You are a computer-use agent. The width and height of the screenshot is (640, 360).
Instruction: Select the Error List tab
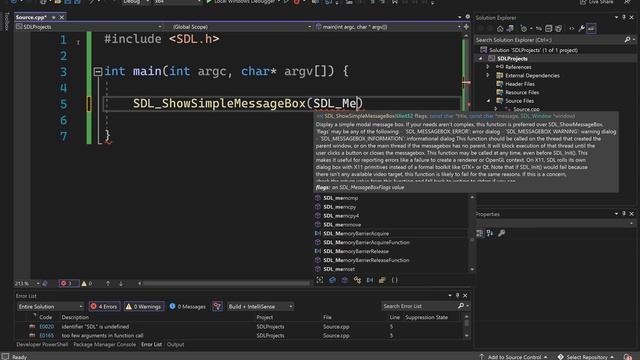pyautogui.click(x=151, y=344)
